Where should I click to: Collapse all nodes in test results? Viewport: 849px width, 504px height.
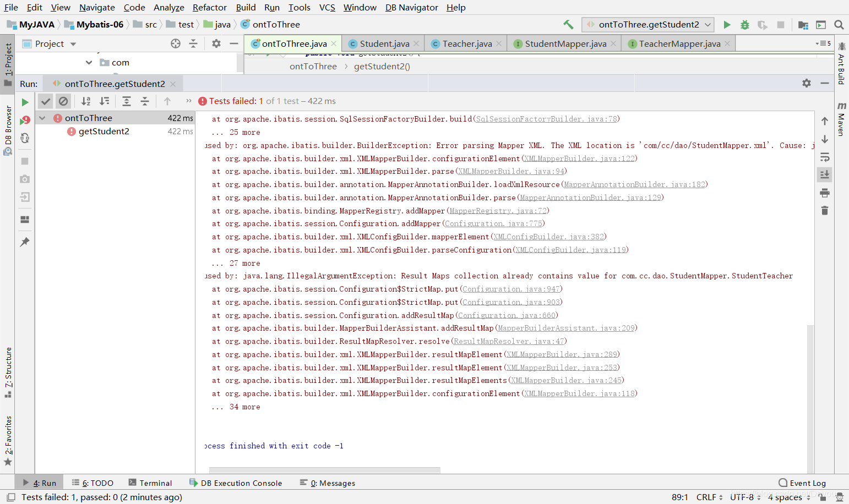coord(145,101)
